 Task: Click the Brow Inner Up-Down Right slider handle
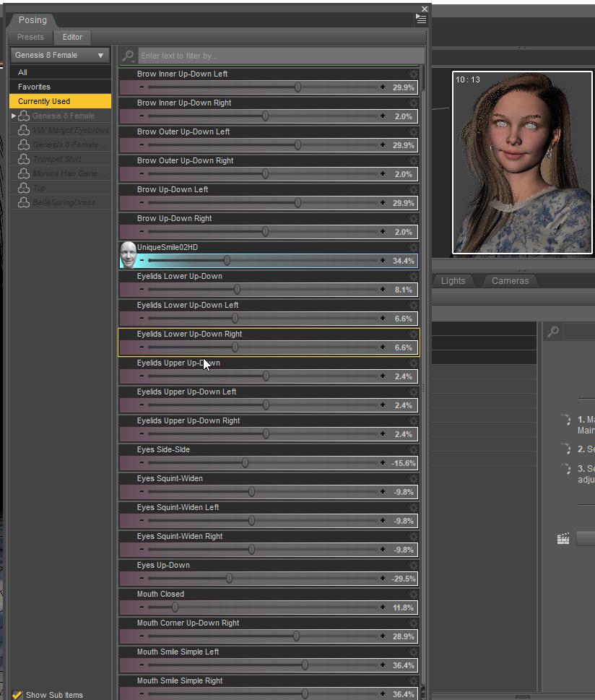[266, 116]
